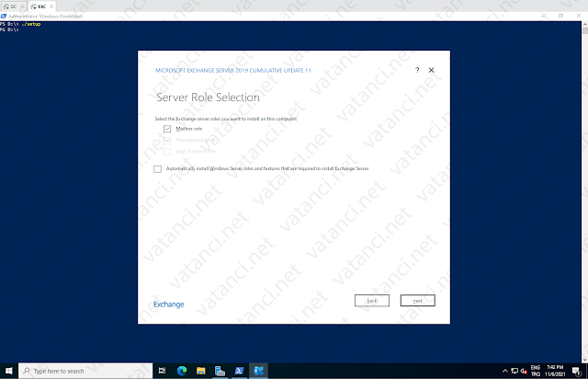Click the Exchange logo text
Image resolution: width=588 pixels, height=379 pixels.
click(169, 304)
